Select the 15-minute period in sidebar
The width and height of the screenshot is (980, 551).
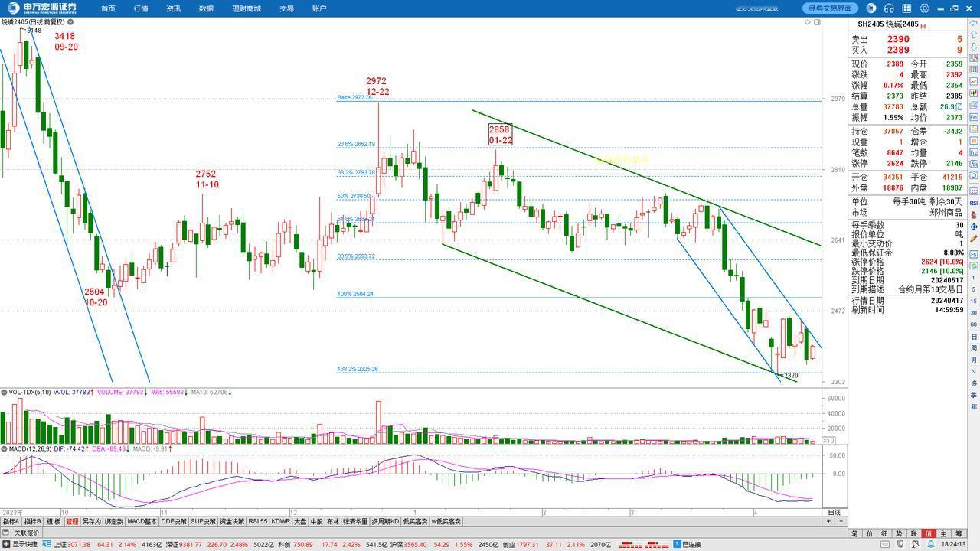974,301
